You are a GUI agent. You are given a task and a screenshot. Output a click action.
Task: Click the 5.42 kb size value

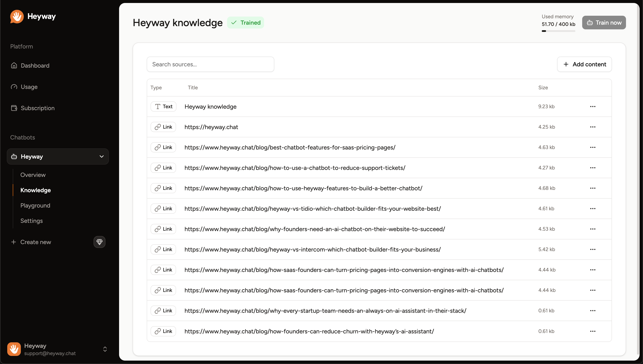tap(546, 249)
